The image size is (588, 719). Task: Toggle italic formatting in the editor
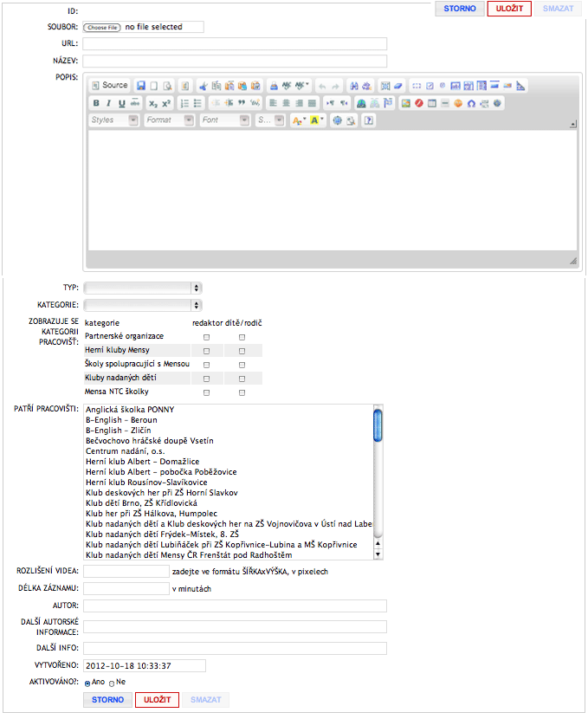109,103
